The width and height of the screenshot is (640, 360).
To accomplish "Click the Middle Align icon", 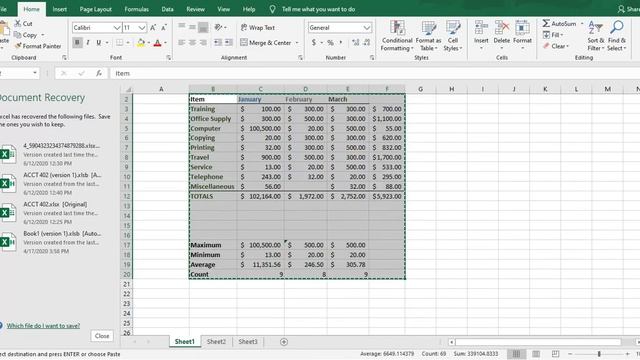I will point(192,27).
